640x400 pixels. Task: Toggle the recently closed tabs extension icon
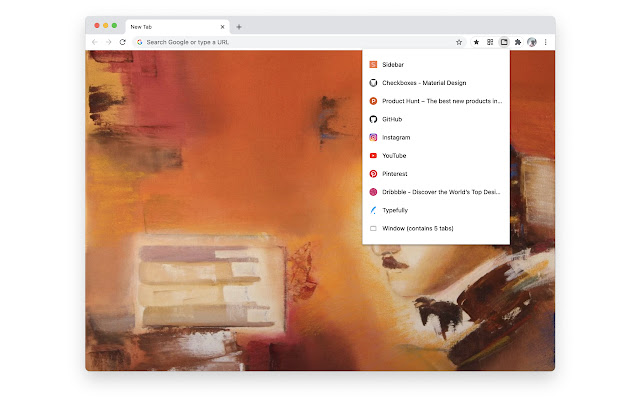coord(504,42)
